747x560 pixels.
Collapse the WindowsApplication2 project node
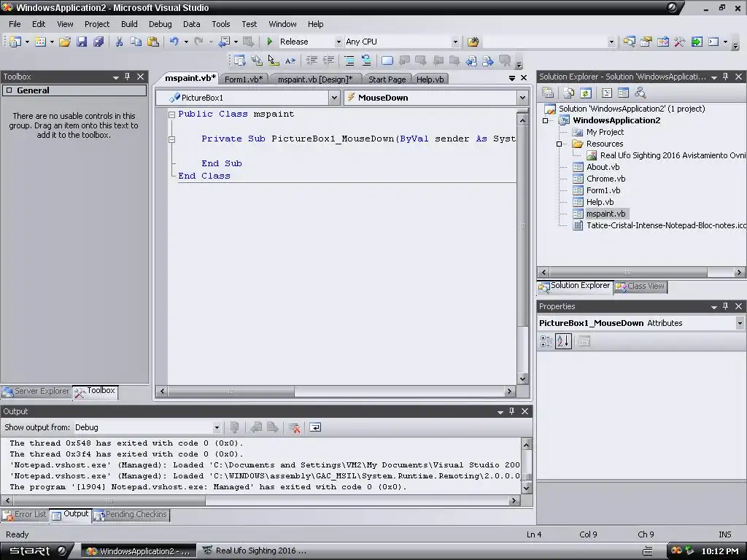click(546, 120)
